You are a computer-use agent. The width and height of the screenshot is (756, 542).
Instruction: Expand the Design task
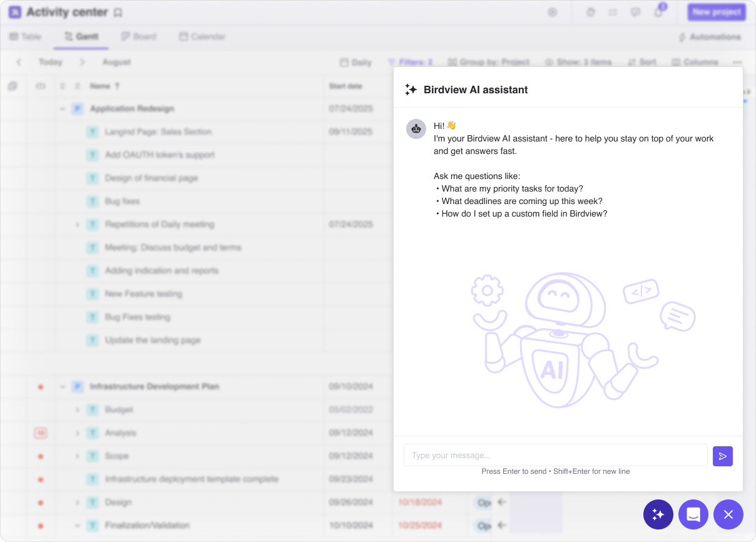click(78, 503)
